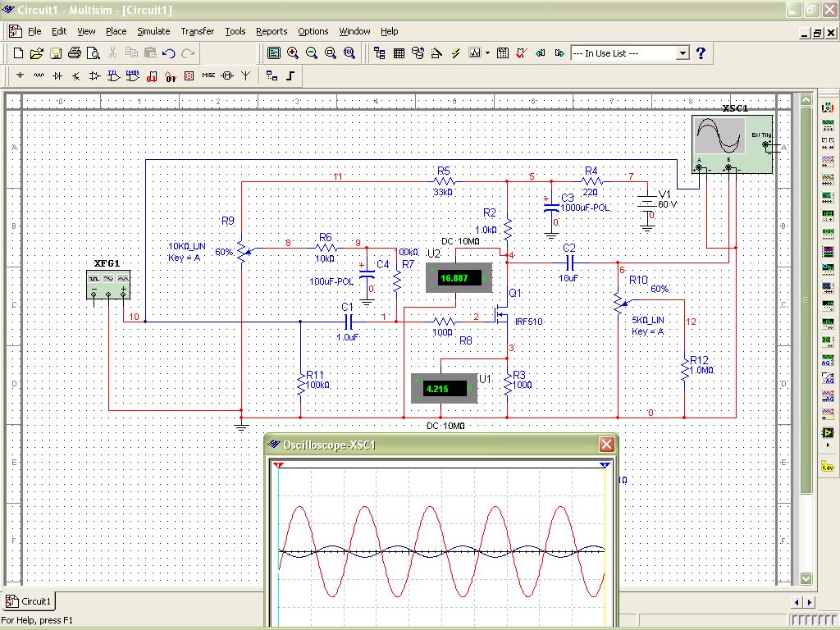Open print preview

(x=94, y=53)
